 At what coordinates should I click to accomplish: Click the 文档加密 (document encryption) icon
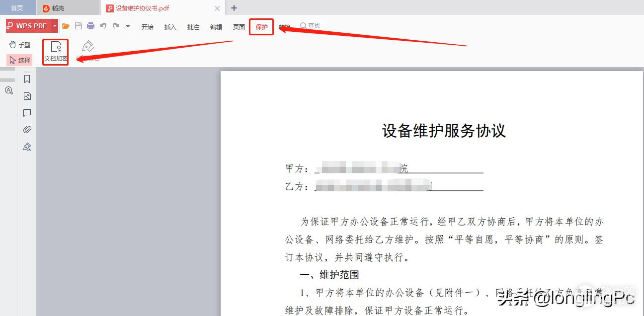[56, 51]
